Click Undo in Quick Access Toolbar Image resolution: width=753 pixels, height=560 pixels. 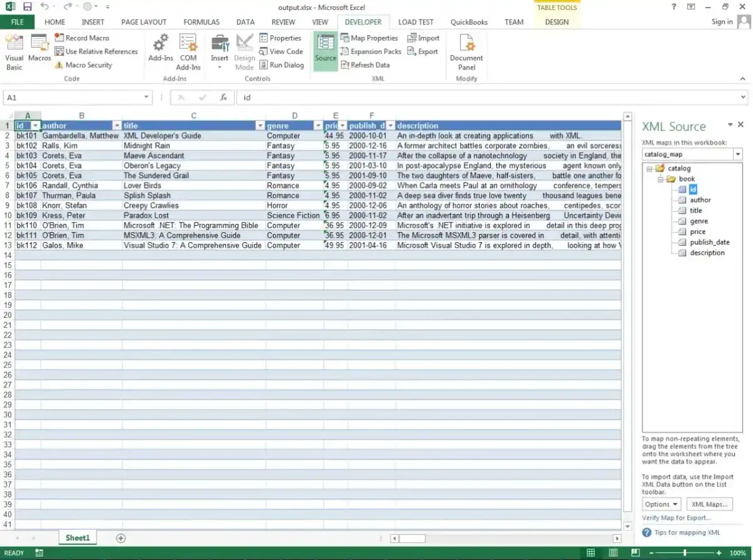coord(45,7)
